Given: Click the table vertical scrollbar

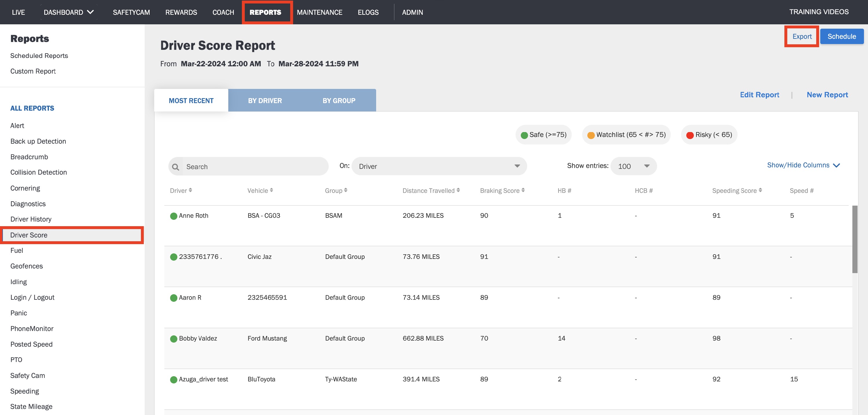Looking at the screenshot, I should click(855, 239).
